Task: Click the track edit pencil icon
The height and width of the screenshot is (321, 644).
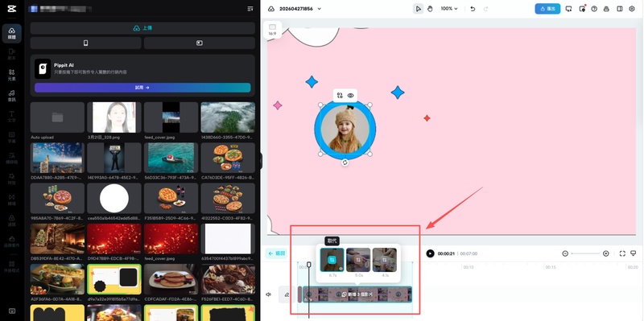Action: click(287, 294)
